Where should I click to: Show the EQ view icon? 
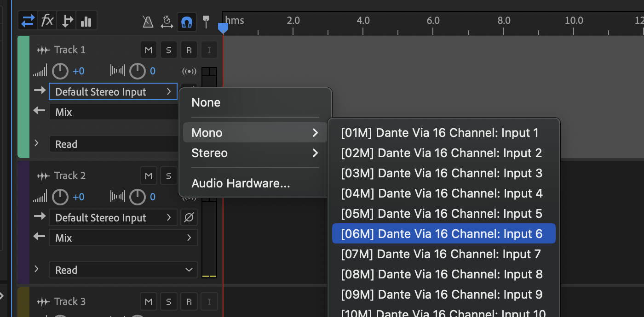pos(86,21)
